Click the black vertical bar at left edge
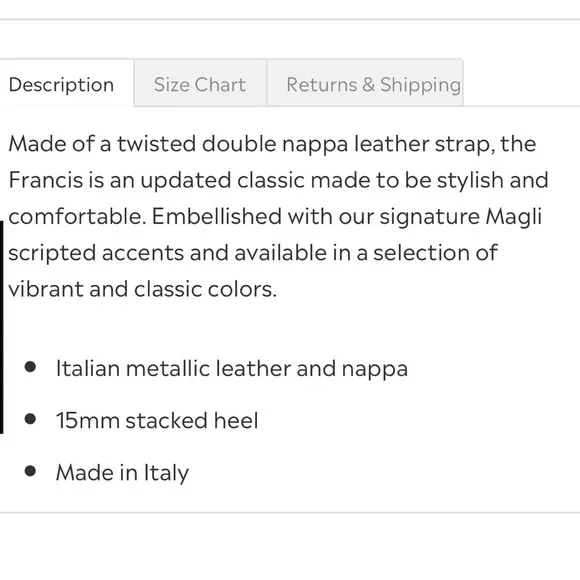Viewport: 580px width, 580px height. (1, 327)
